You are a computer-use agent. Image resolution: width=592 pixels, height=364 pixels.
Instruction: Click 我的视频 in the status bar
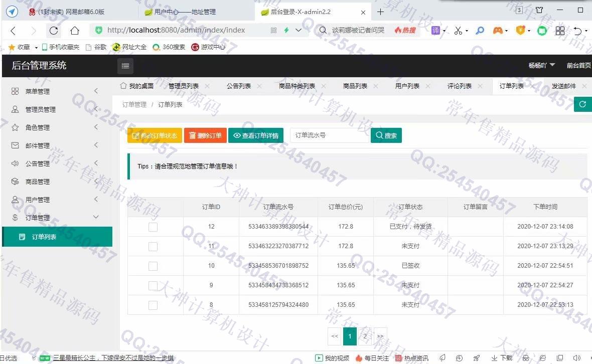coord(332,358)
